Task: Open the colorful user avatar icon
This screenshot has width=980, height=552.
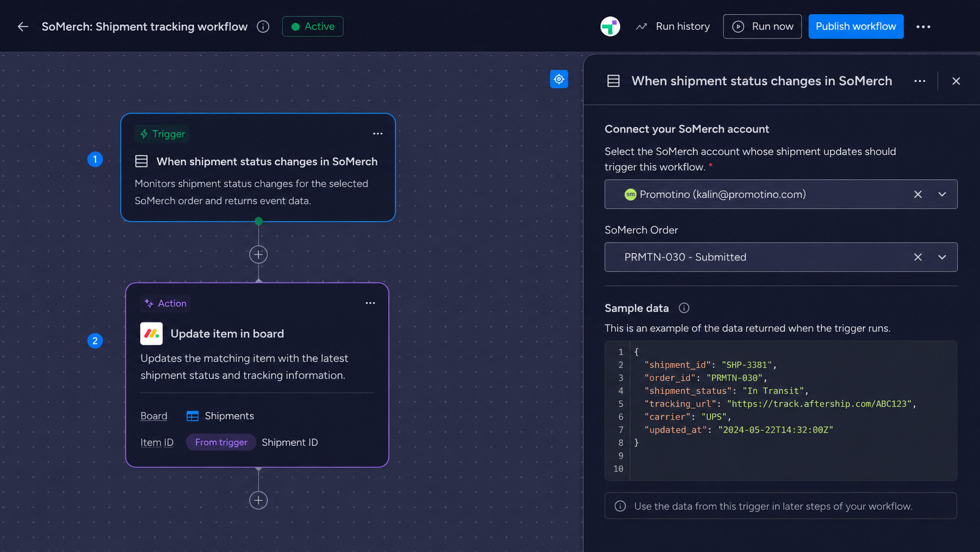Action: pyautogui.click(x=610, y=26)
